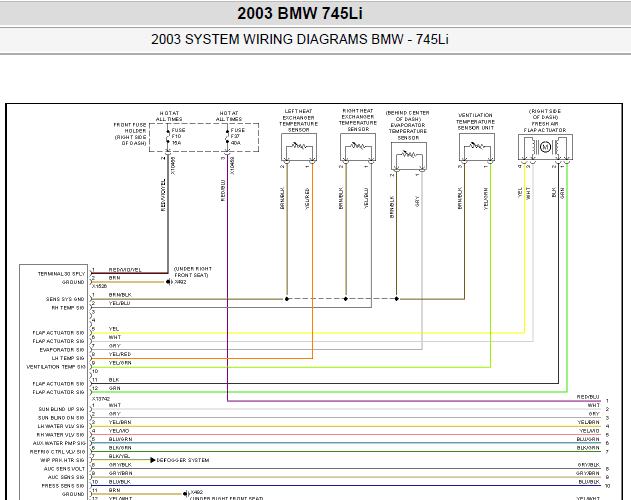This screenshot has height=500, width=631.
Task: Click the splice dot below Right Heat Exchanger sensor
Action: pos(346,299)
